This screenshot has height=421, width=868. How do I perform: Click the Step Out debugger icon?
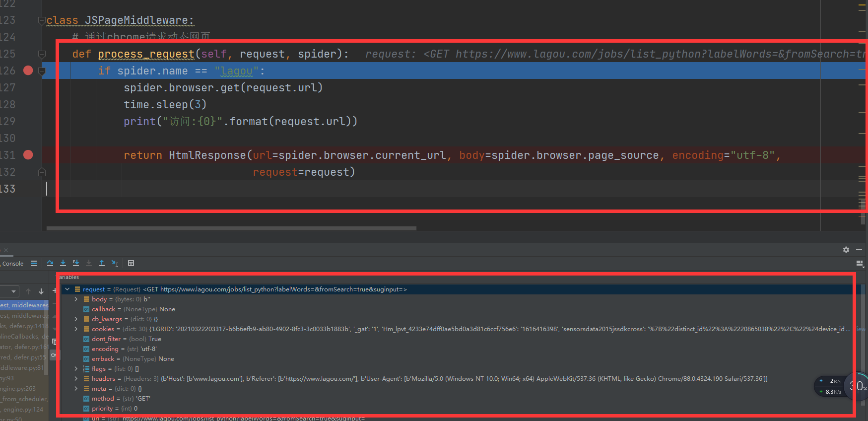102,263
